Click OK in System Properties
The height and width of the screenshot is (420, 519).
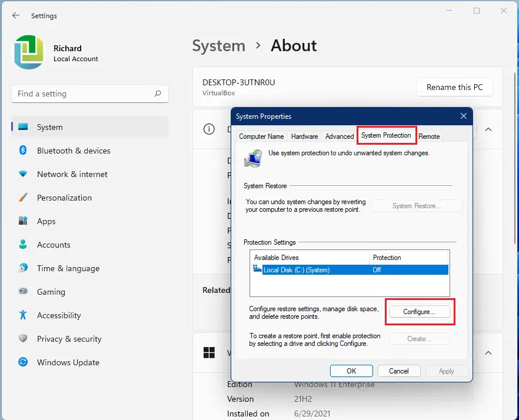pyautogui.click(x=351, y=371)
